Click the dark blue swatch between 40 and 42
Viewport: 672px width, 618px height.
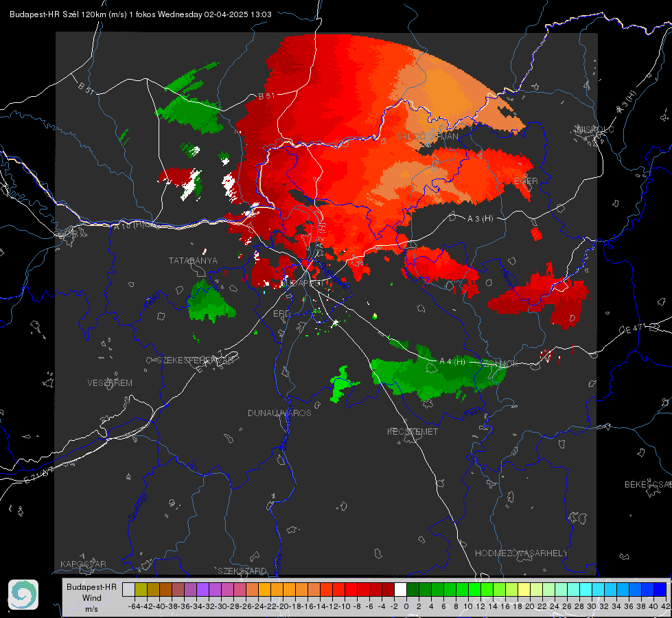pos(660,589)
